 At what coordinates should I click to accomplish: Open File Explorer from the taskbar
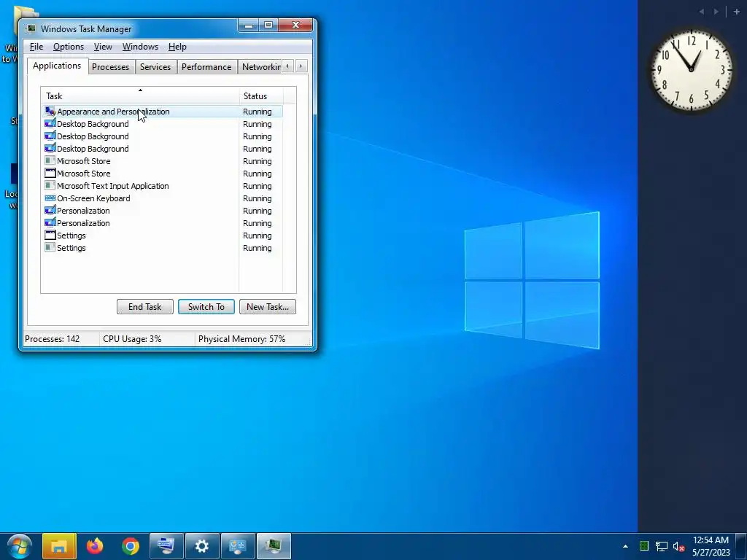pyautogui.click(x=59, y=545)
